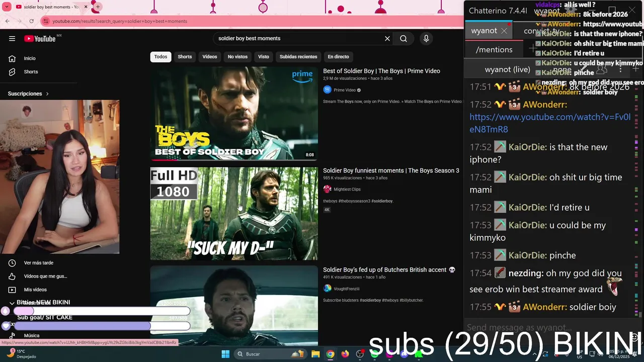Open a new browser tab
644x362 pixels.
(98, 7)
